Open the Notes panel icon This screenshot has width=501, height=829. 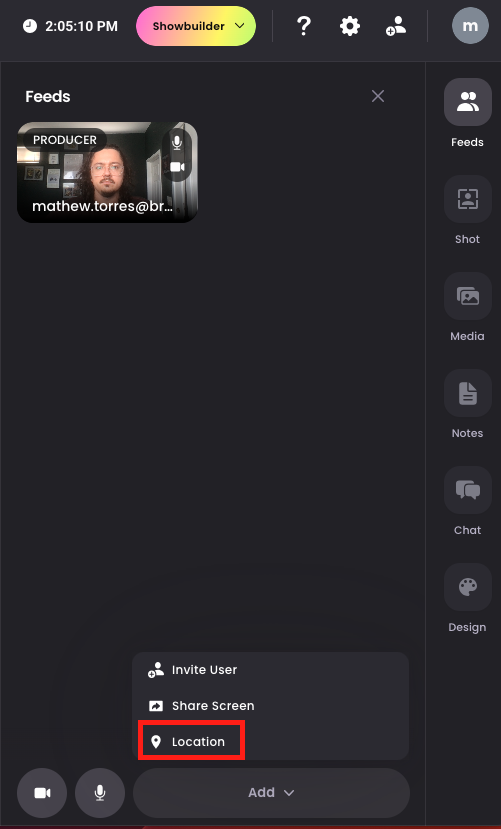pos(468,393)
